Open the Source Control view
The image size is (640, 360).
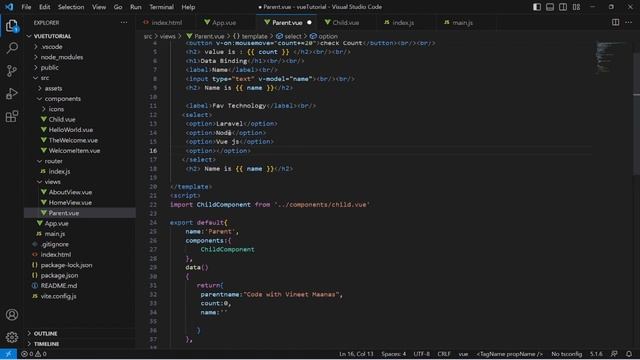point(12,71)
